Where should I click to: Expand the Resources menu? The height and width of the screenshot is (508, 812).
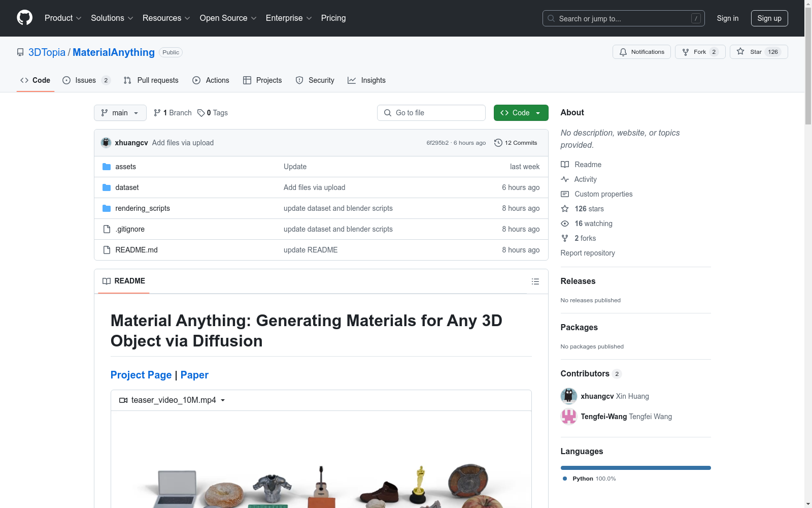(x=166, y=18)
